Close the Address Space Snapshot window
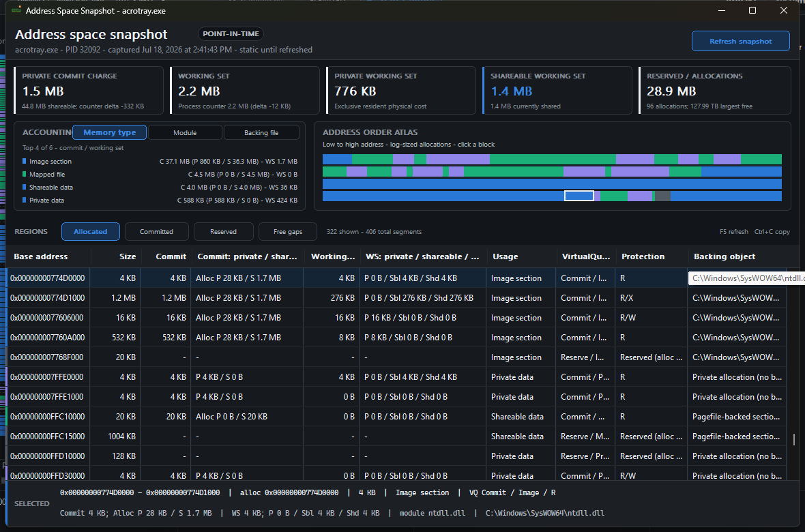The width and height of the screenshot is (805, 532). coord(783,10)
